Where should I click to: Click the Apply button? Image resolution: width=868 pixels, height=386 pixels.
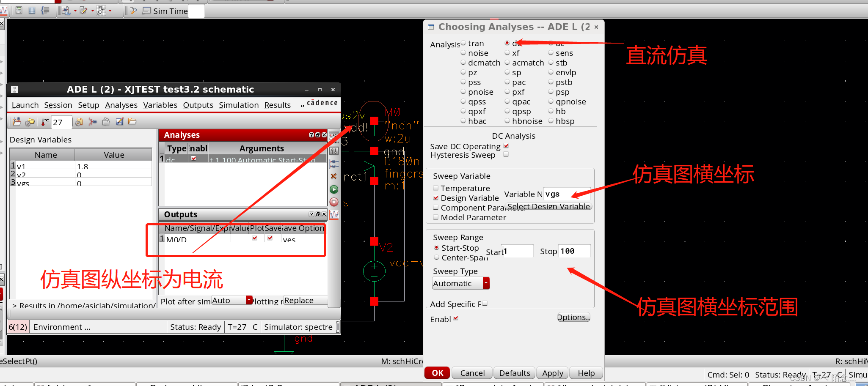click(553, 373)
